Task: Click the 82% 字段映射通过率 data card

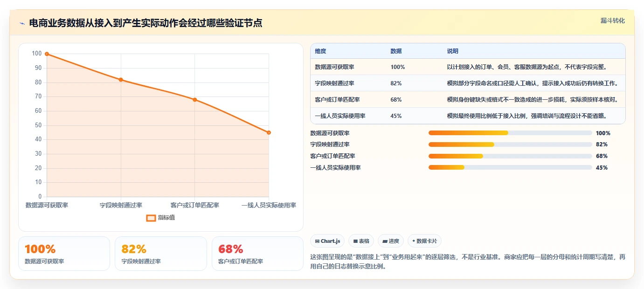Action: coord(160,254)
